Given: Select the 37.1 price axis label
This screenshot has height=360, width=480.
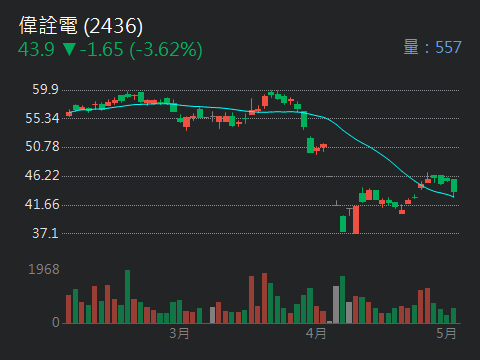Looking at the screenshot, I should pos(45,233).
